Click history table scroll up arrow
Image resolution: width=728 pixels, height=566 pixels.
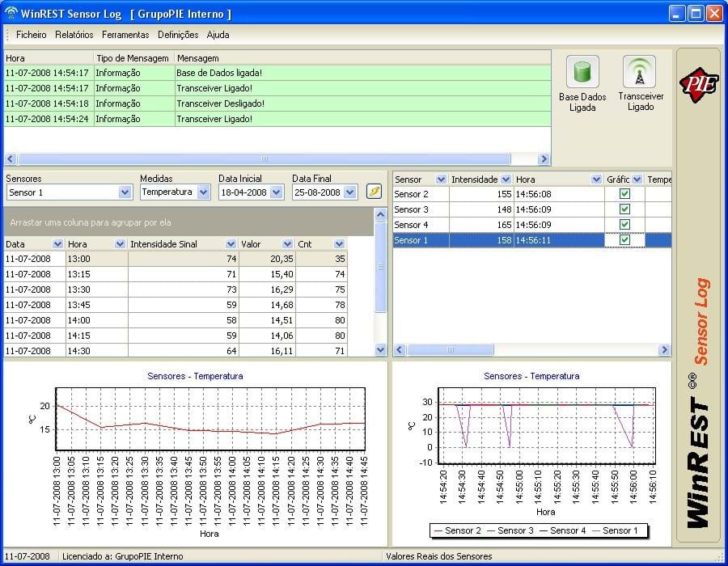pos(380,214)
